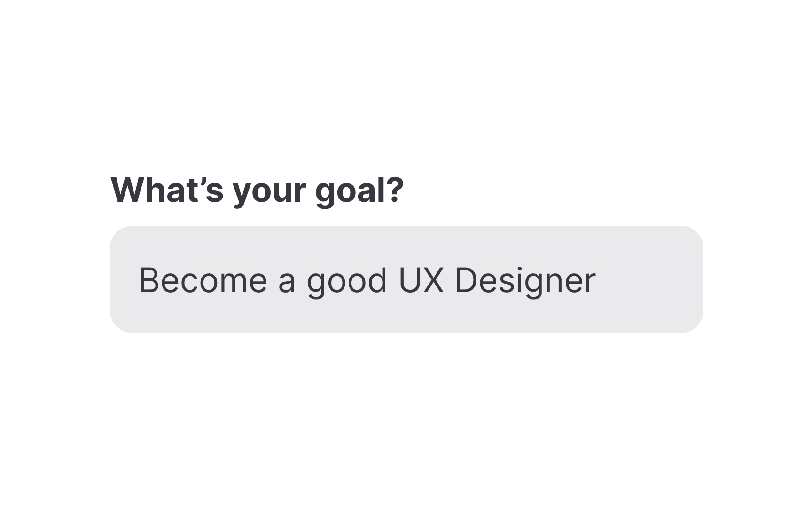Click the word "your" in the heading
This screenshot has width=812, height=508.
269,192
